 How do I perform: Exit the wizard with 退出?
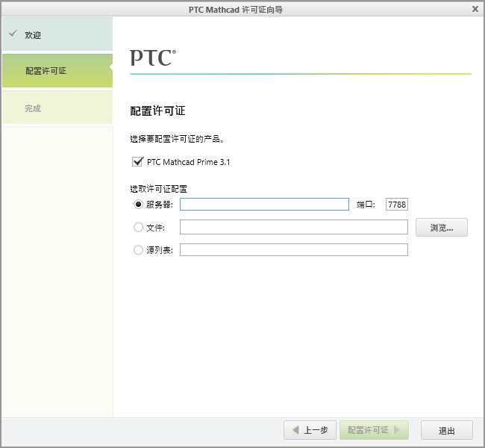[447, 430]
